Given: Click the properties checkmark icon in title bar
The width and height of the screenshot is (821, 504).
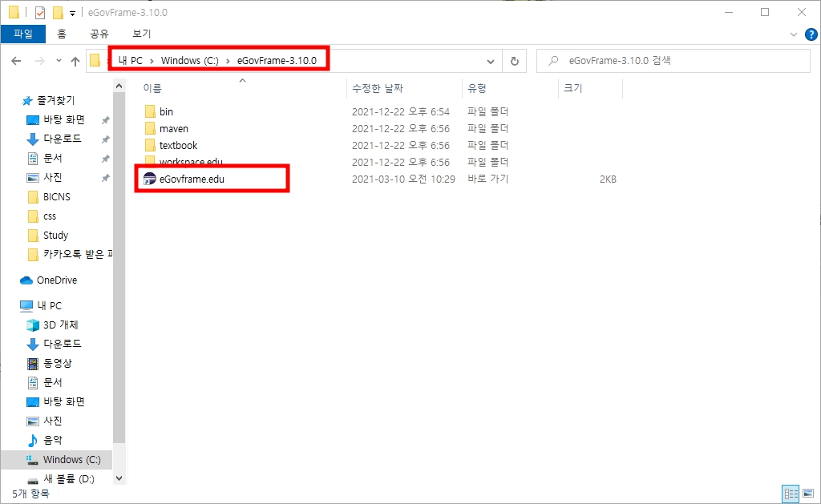Looking at the screenshot, I should point(40,12).
